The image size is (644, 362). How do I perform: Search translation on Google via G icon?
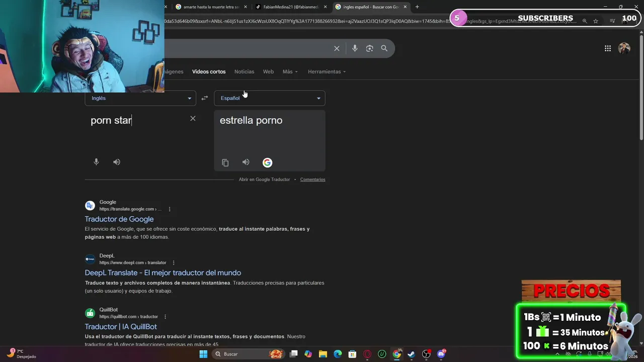(x=267, y=162)
